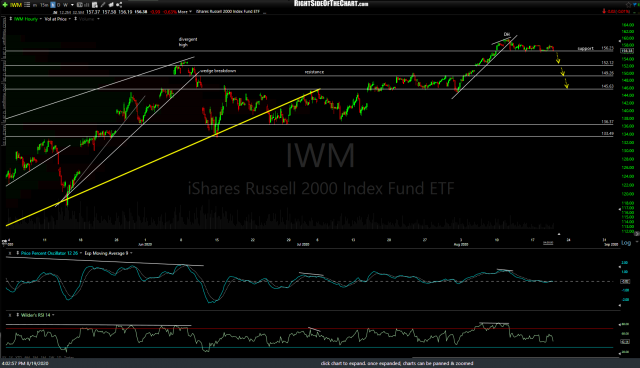Open the timeframe dropdown arrow after W
Image resolution: width=640 pixels, height=368 pixels.
(72, 5)
